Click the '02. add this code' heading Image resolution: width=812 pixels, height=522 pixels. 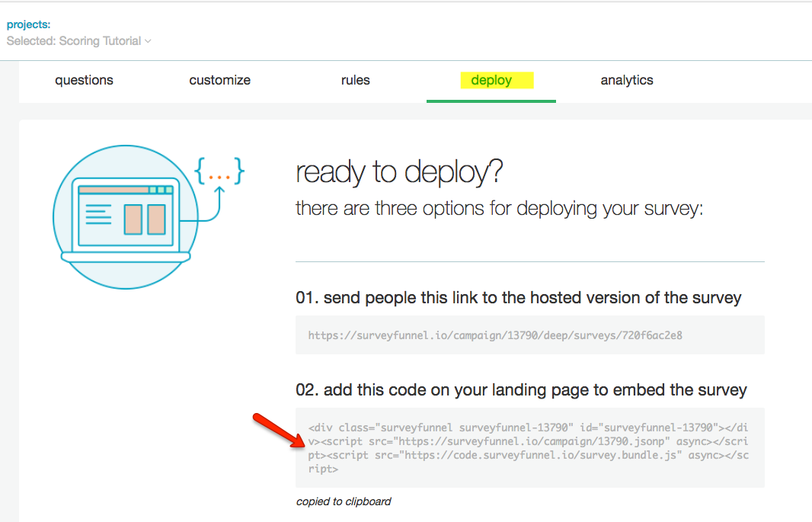pyautogui.click(x=521, y=390)
